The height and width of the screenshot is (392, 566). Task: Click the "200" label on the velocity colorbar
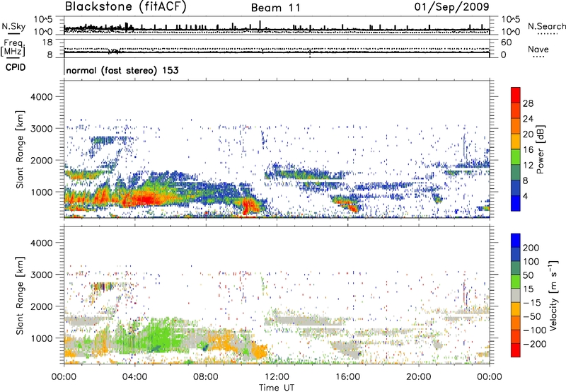[531, 248]
